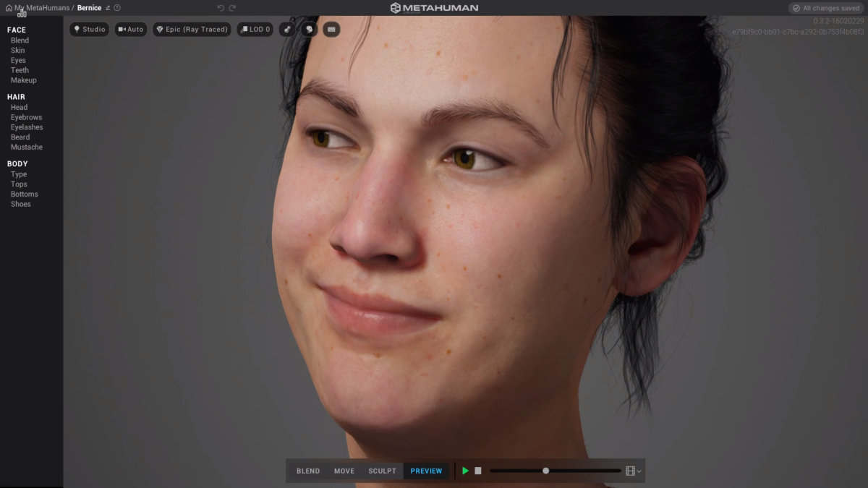The width and height of the screenshot is (868, 488).
Task: Toggle the head clay material icon
Action: point(310,30)
